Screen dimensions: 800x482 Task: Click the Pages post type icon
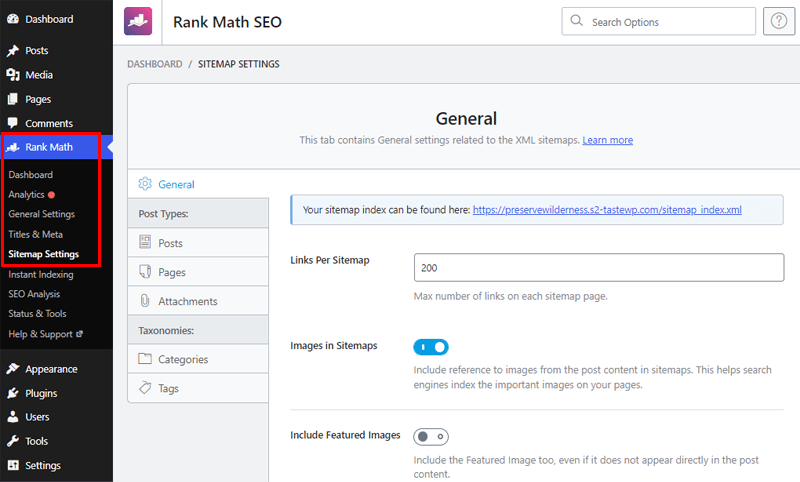click(145, 271)
